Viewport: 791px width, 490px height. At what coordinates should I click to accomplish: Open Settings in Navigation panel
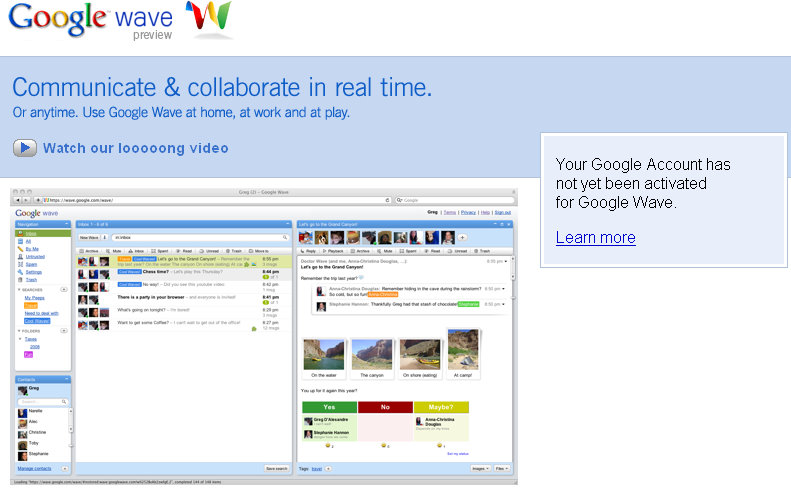33,272
